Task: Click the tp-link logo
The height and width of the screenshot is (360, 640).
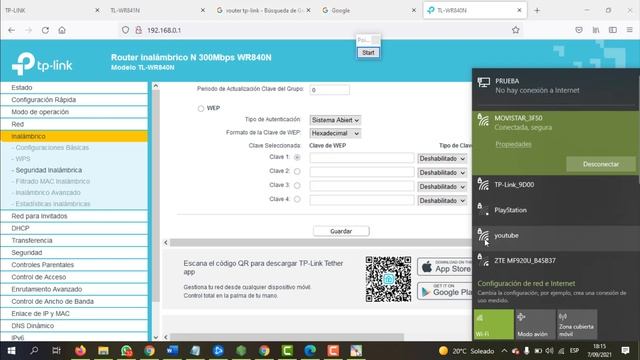Action: pos(42,63)
